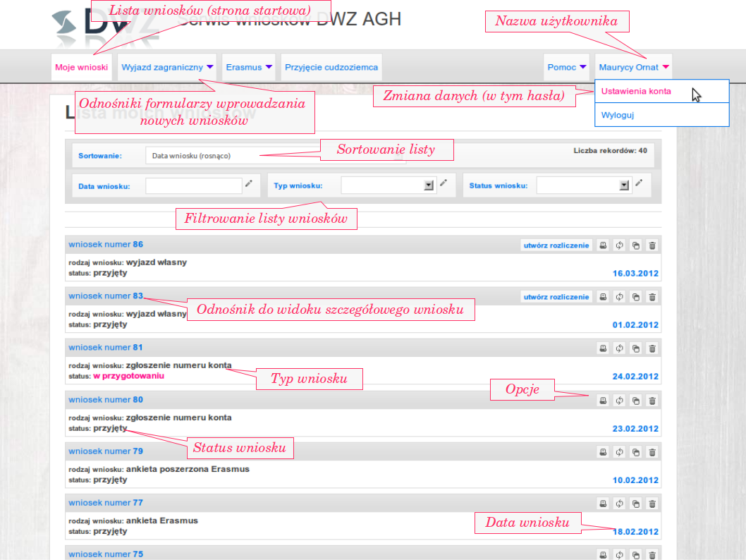This screenshot has height=560, width=746.
Task: Click the date 16.03.2012
Action: pos(635,274)
